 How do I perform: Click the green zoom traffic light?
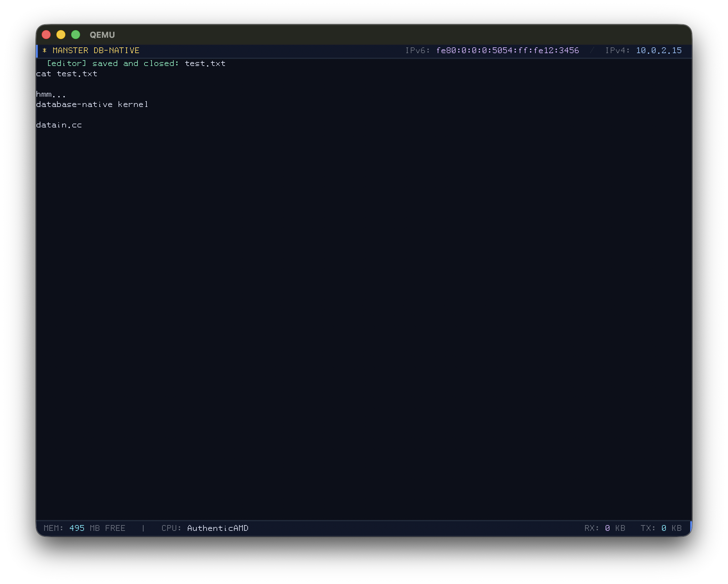pos(76,35)
